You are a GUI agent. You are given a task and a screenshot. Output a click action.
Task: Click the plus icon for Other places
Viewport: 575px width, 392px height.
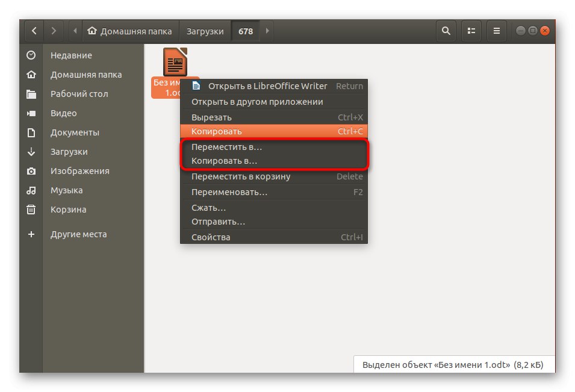pyautogui.click(x=31, y=234)
